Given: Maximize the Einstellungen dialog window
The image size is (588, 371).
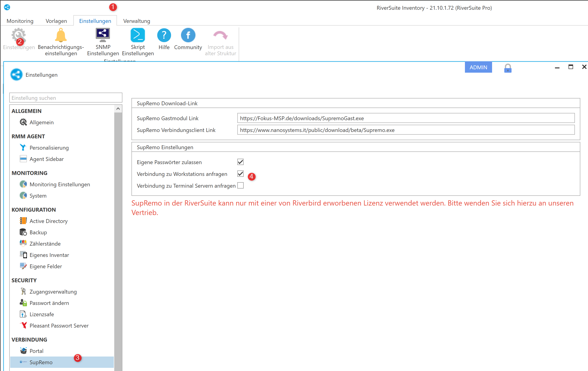Looking at the screenshot, I should [x=571, y=67].
